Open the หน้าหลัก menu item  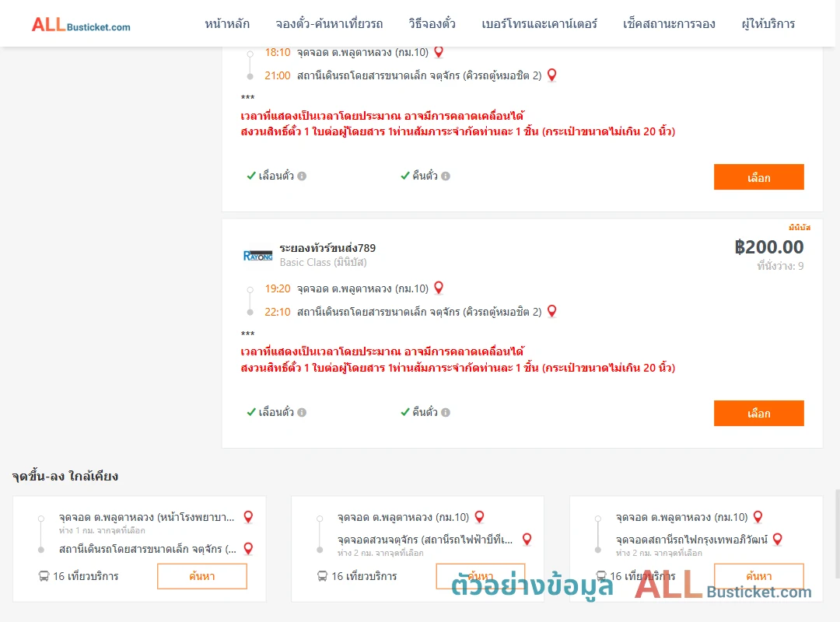tap(227, 23)
